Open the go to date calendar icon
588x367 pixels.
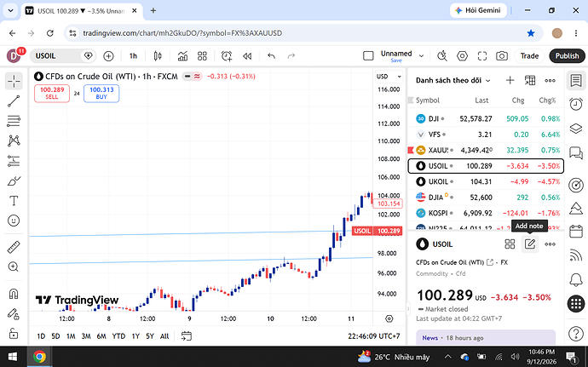click(187, 336)
